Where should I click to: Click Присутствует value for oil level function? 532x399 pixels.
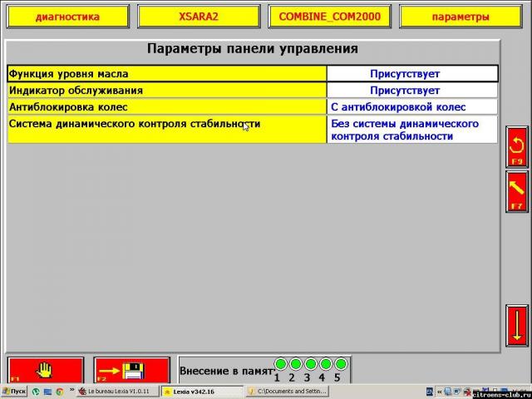[412, 74]
